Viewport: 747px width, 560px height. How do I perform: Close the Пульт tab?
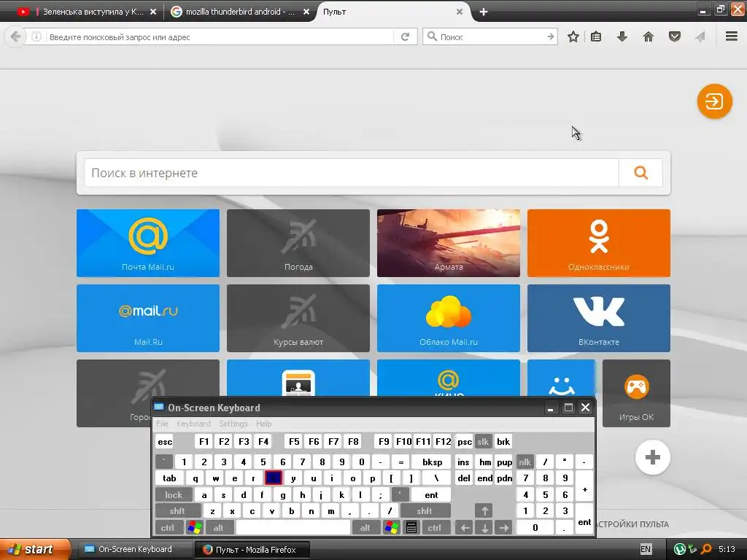tap(460, 12)
